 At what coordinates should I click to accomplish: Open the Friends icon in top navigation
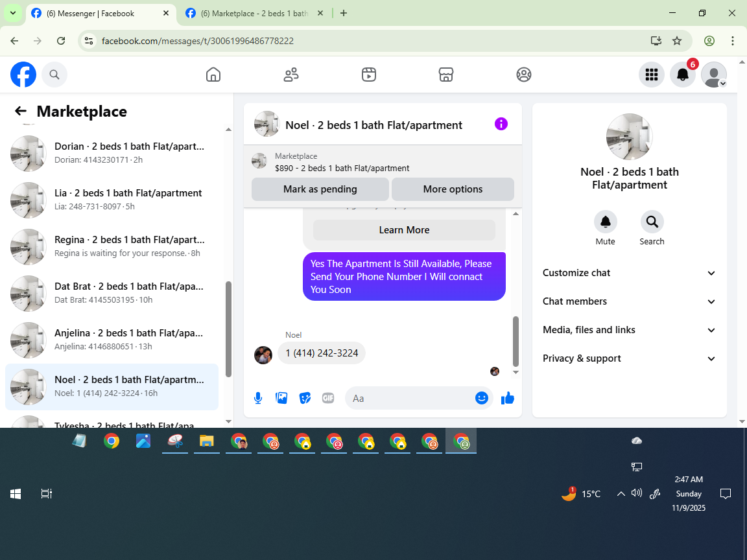point(291,75)
